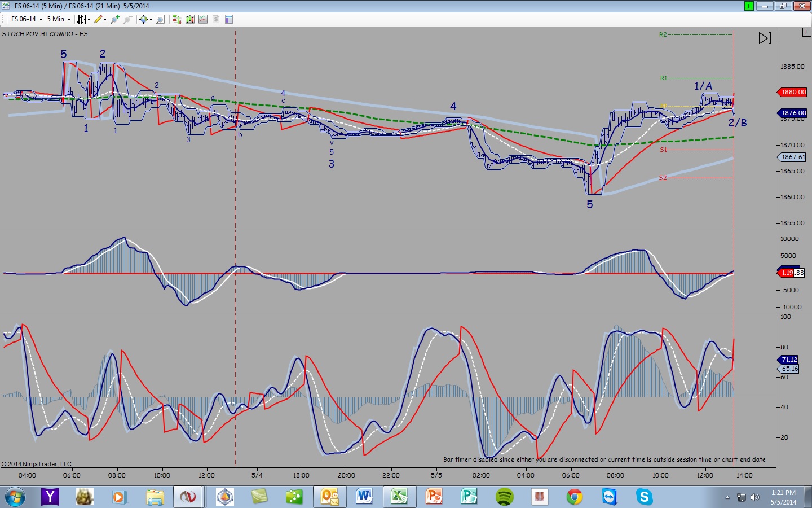Open the 5 Min interval dropdown
812x508 pixels.
(59, 19)
